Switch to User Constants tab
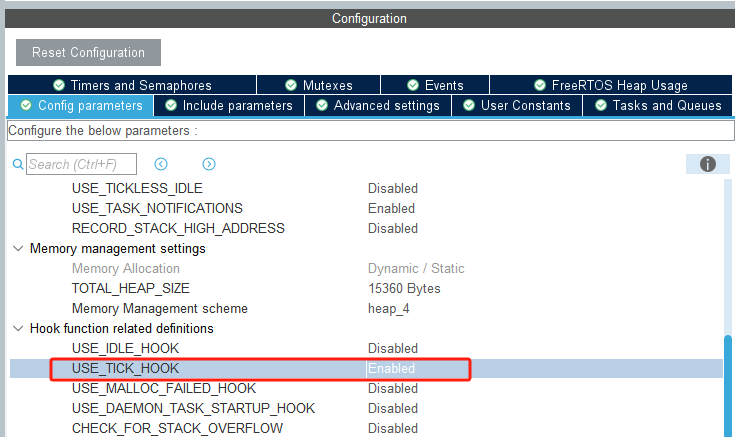The image size is (735, 437). [516, 105]
